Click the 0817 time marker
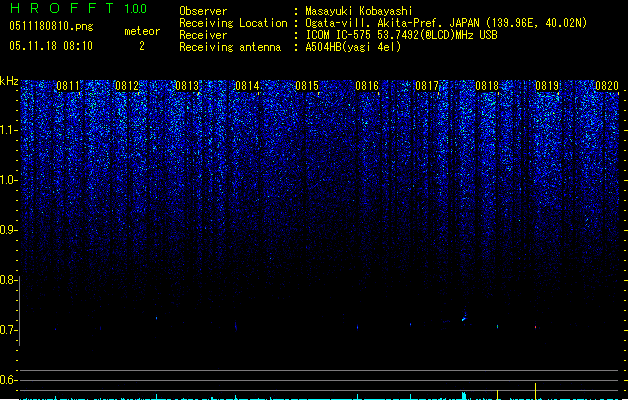Image resolution: width=629 pixels, height=400 pixels. tap(427, 86)
